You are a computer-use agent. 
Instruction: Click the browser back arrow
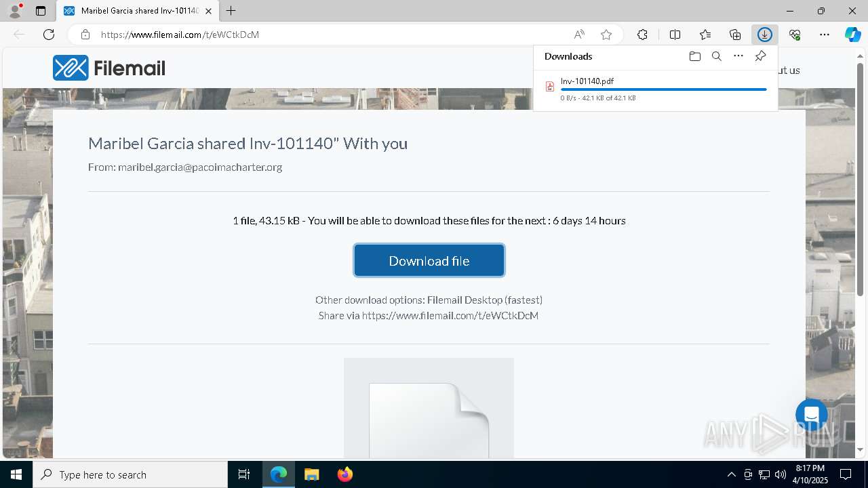tap(19, 35)
